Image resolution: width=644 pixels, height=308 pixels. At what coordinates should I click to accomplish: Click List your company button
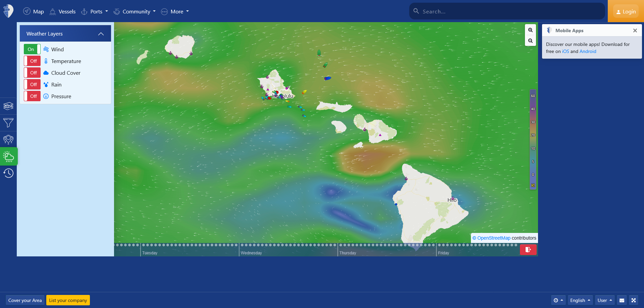pos(68,300)
